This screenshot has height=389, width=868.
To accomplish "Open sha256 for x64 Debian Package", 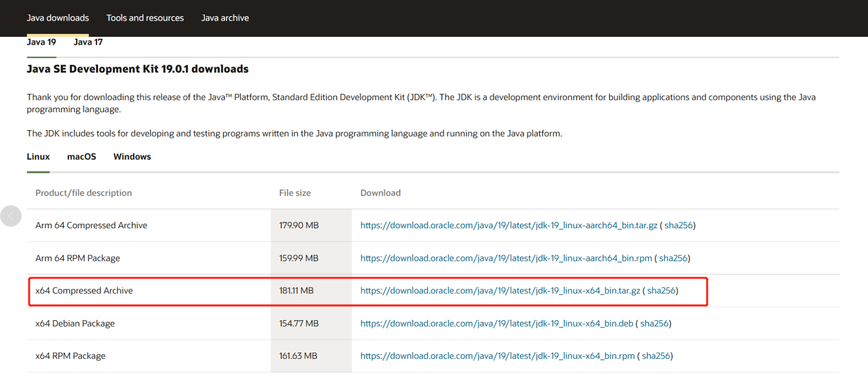I will click(x=655, y=323).
